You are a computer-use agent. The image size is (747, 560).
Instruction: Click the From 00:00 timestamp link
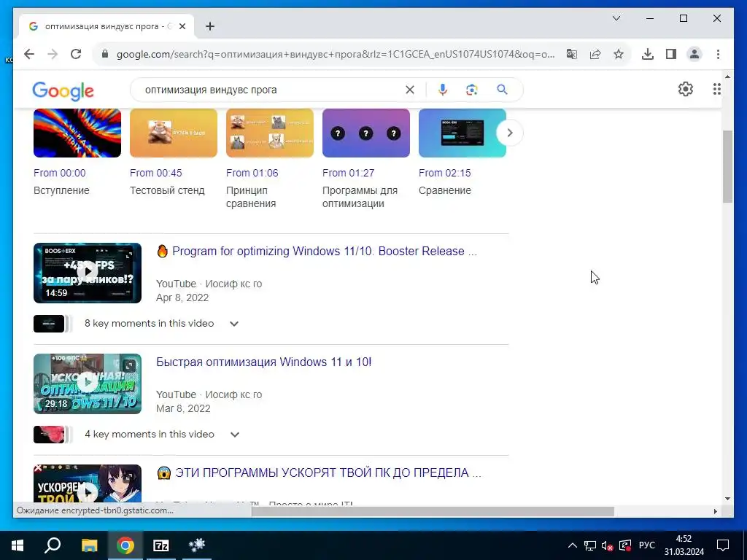[60, 173]
